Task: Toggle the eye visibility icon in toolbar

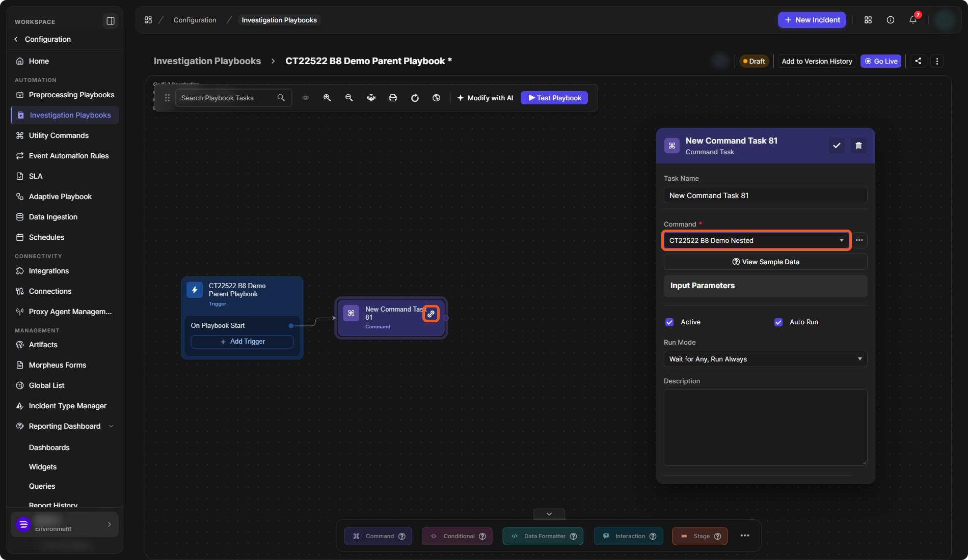Action: (306, 98)
